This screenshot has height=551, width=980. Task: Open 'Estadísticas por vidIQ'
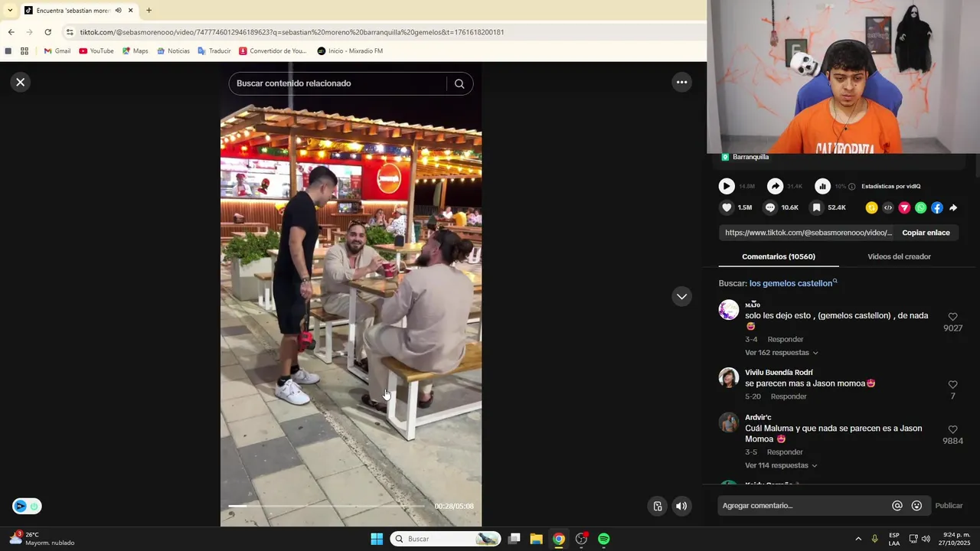[890, 187]
